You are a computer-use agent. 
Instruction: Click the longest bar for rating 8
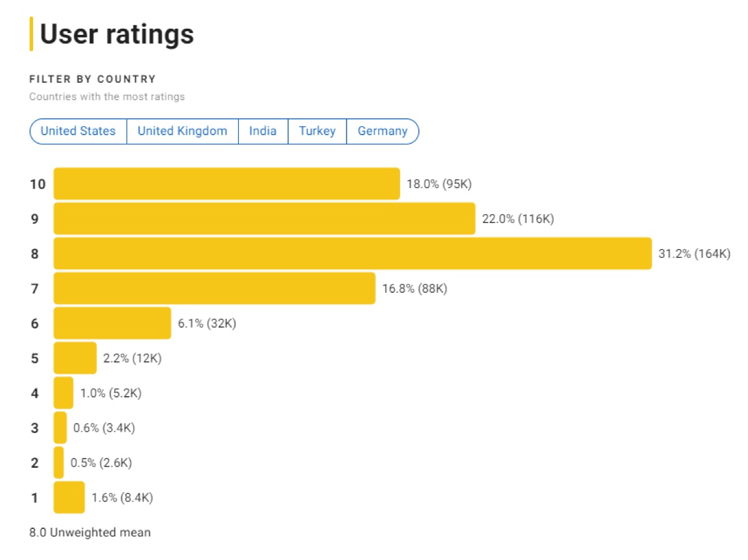point(349,254)
